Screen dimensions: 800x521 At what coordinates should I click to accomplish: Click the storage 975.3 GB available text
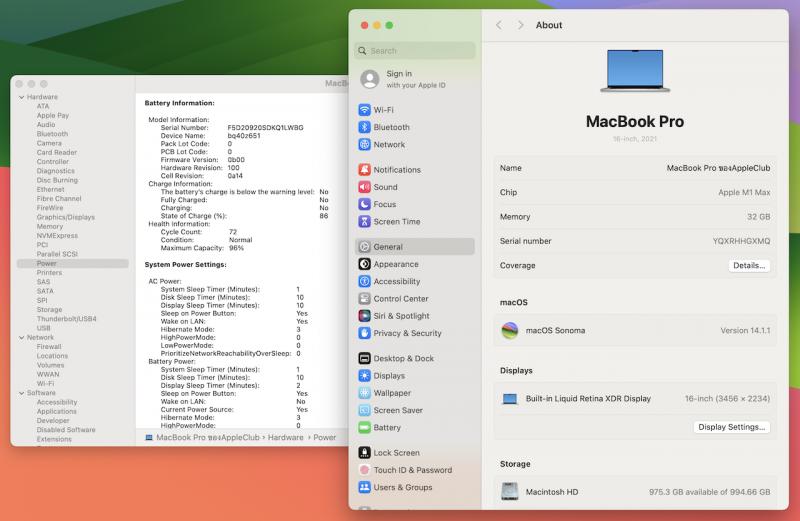(x=710, y=492)
